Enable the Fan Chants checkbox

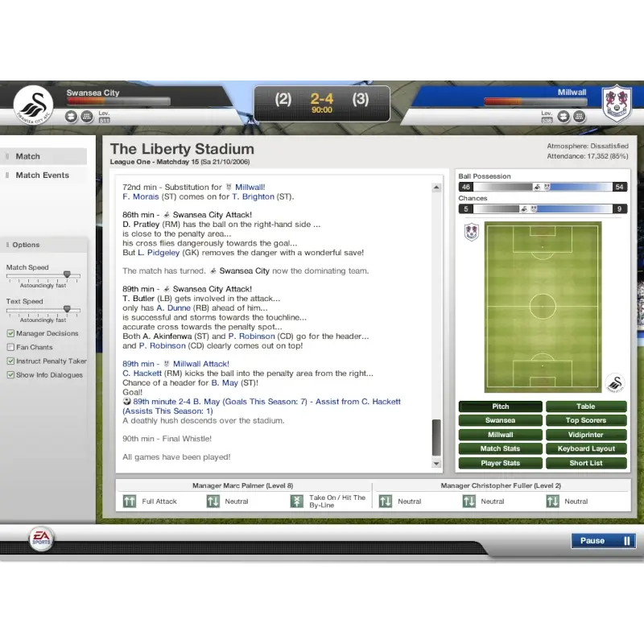10,347
